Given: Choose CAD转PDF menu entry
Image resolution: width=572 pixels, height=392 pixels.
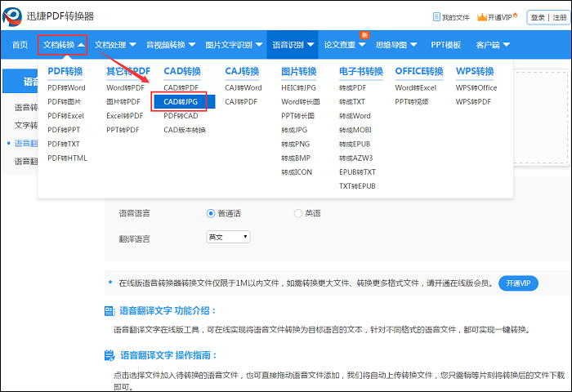Looking at the screenshot, I should tap(181, 88).
